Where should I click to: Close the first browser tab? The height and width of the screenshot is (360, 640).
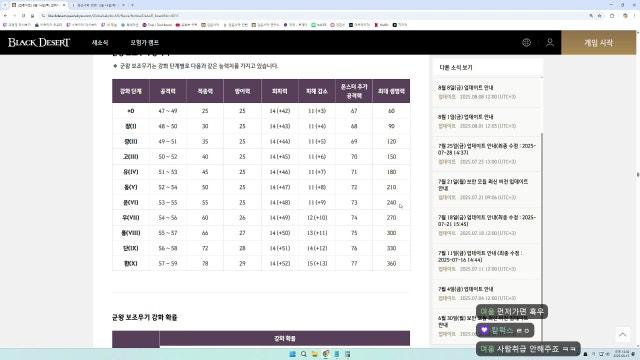coord(64,5)
